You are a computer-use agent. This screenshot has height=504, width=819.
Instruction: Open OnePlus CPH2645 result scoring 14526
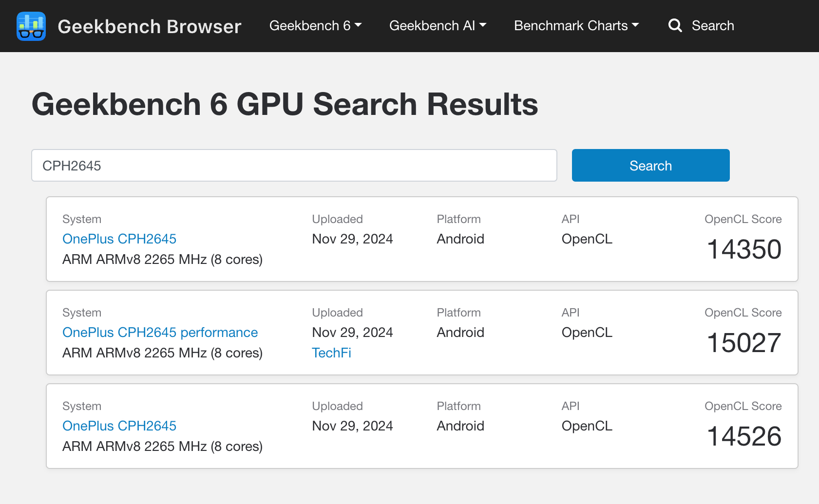point(119,426)
